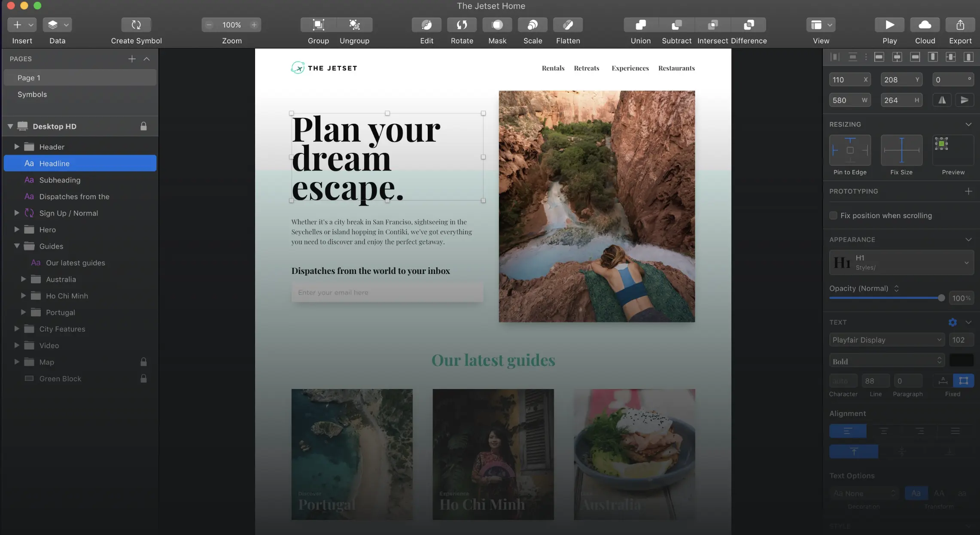Image resolution: width=980 pixels, height=535 pixels.
Task: Click the Create Symbol toolbar icon
Action: pos(136,25)
